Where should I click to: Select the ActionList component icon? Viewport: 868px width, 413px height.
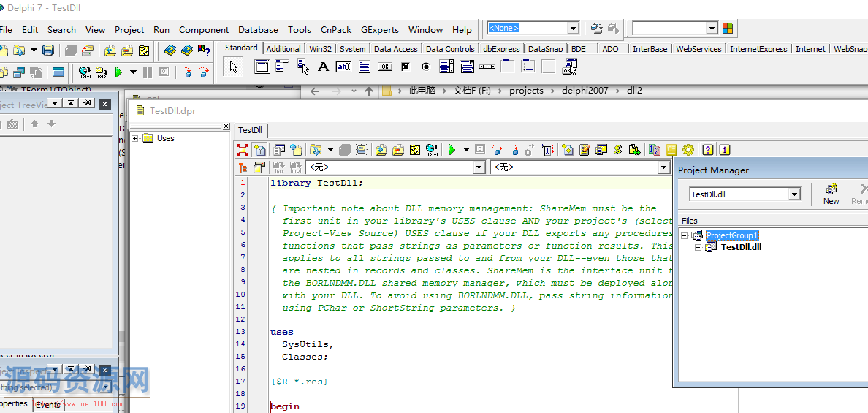coord(569,67)
